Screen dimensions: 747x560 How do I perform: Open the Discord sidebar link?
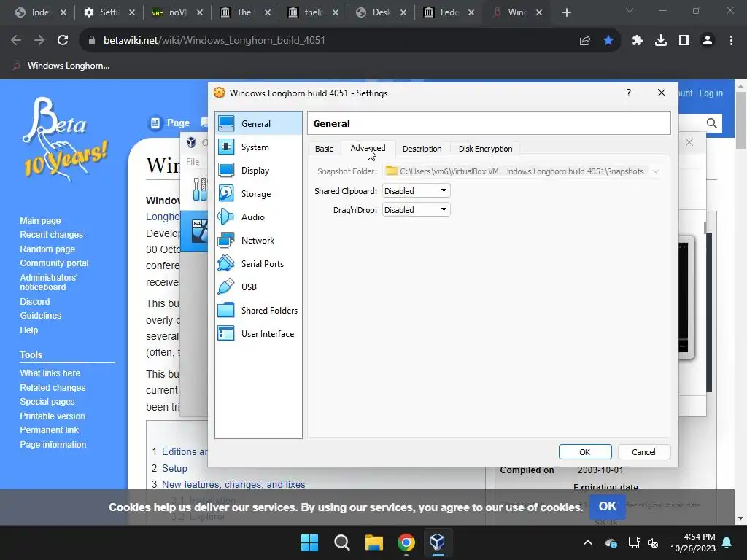tap(35, 301)
